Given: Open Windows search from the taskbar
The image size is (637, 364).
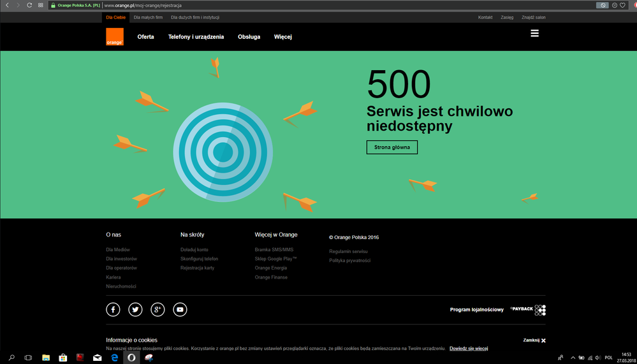Looking at the screenshot, I should click(x=11, y=358).
